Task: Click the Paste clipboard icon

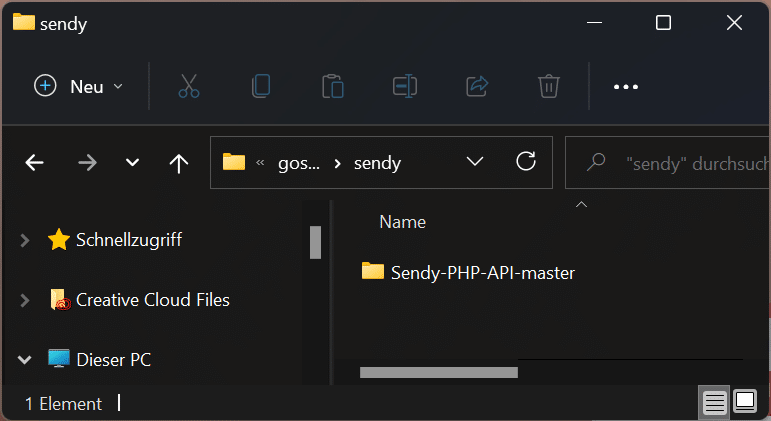Action: coord(333,87)
